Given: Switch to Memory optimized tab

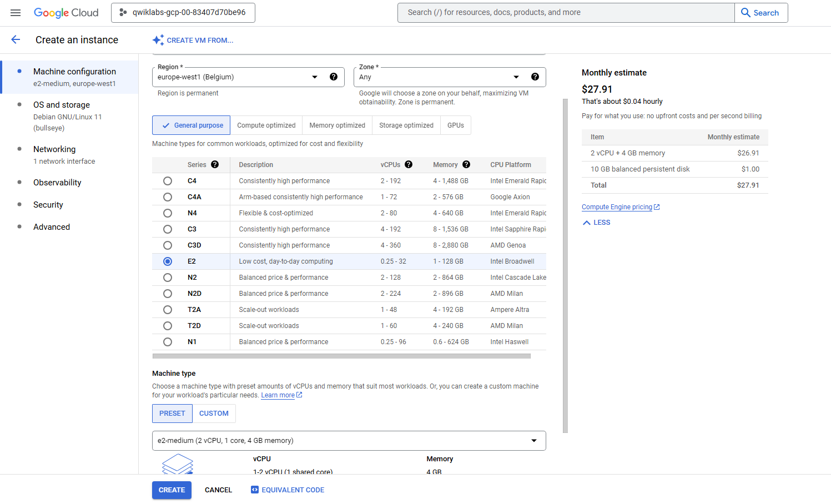Looking at the screenshot, I should click(338, 125).
